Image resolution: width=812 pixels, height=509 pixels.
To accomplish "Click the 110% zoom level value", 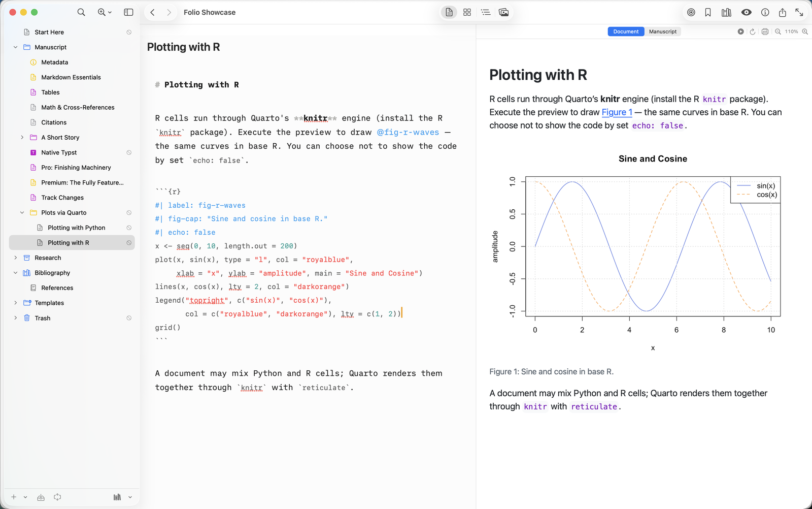I will pos(791,31).
